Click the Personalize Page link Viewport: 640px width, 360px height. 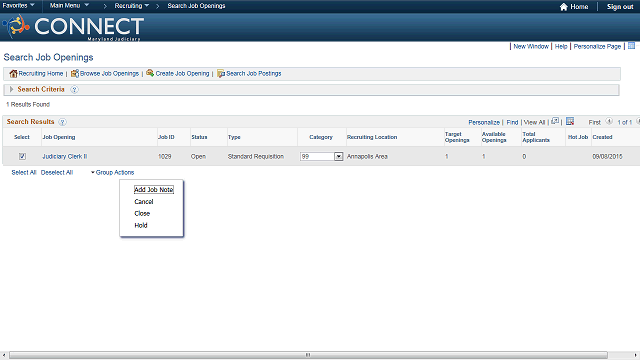point(597,47)
